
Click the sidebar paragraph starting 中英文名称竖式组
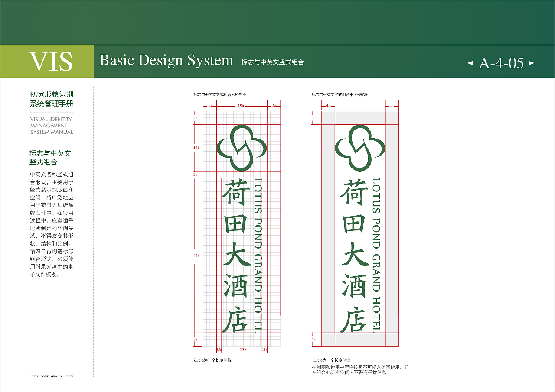pos(52,224)
